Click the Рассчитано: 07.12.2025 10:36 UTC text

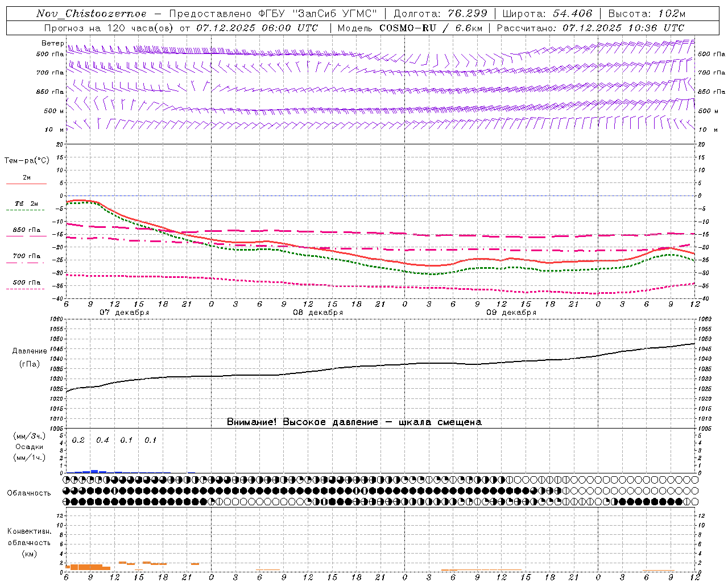tap(591, 28)
